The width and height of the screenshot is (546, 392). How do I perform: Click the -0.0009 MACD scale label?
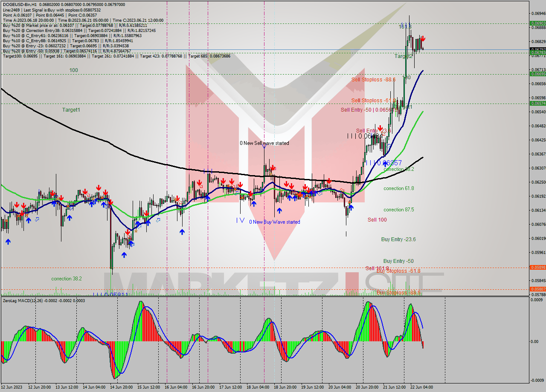coord(538,380)
